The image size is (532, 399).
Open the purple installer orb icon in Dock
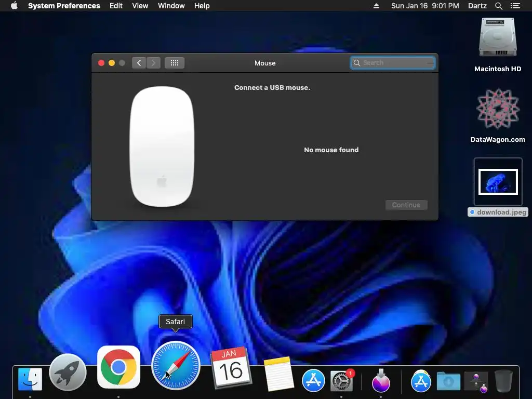pos(381,380)
